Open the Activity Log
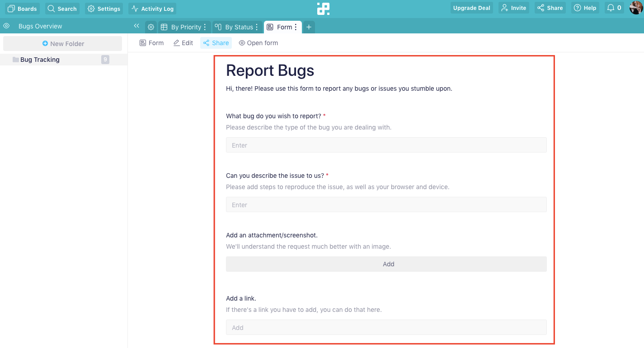The height and width of the screenshot is (348, 644). click(152, 9)
